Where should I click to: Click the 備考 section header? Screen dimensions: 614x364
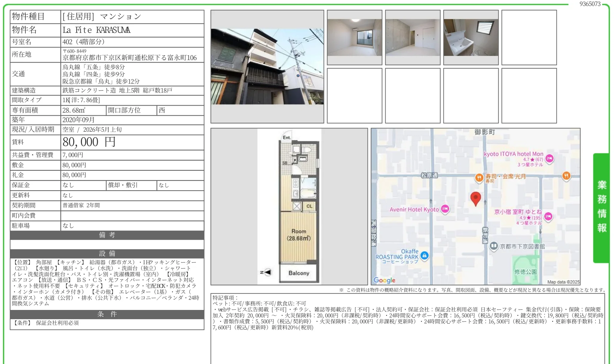[107, 235]
